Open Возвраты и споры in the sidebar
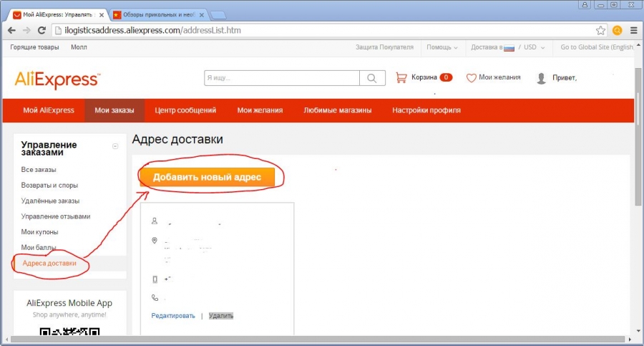Screen dimensions: 644x346 pos(49,186)
